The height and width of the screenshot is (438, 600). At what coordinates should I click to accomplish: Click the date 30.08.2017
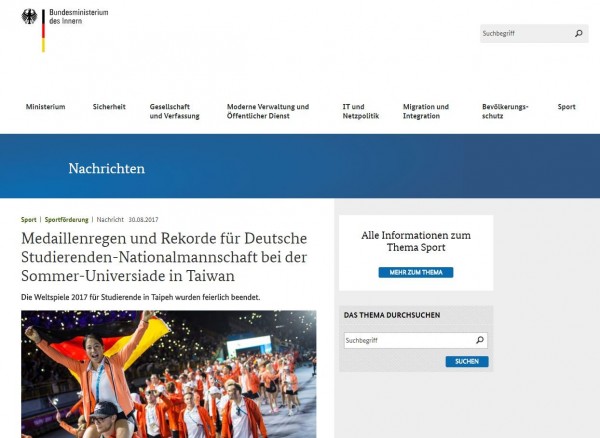pos(143,220)
